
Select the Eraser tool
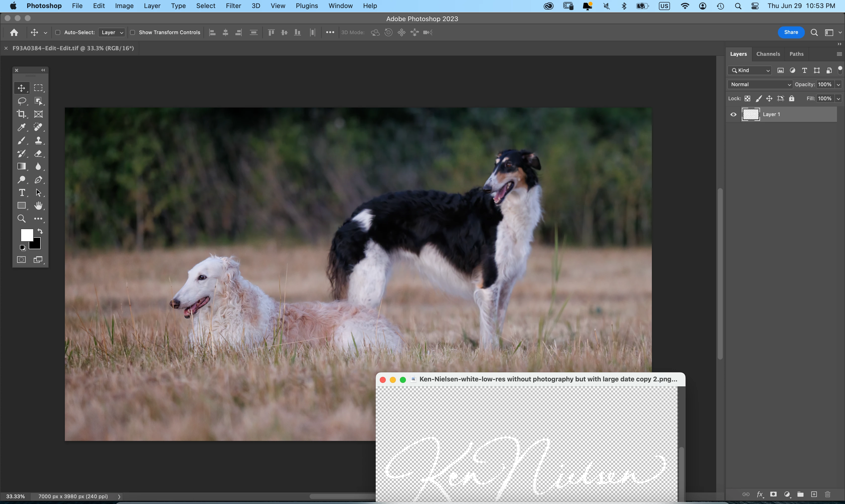38,154
